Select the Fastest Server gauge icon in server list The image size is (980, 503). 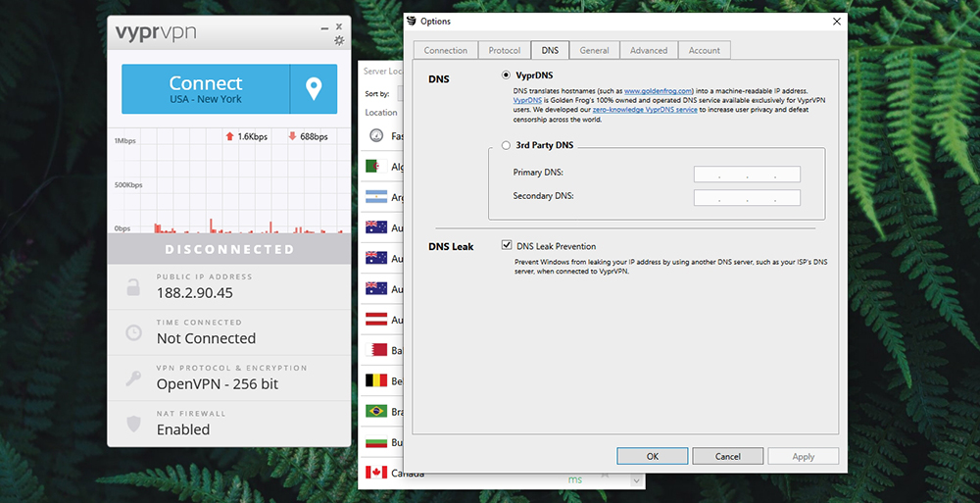tap(376, 135)
